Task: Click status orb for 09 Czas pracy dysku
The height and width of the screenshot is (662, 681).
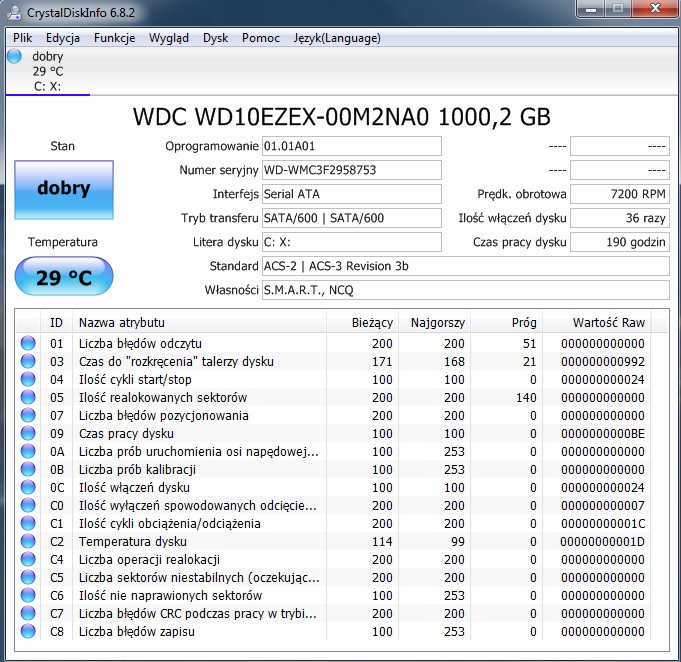Action: coord(28,433)
